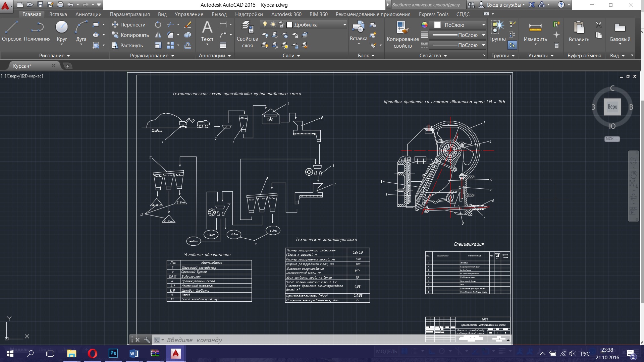
Task: Select the Scale tool icon
Action: pyautogui.click(x=158, y=45)
